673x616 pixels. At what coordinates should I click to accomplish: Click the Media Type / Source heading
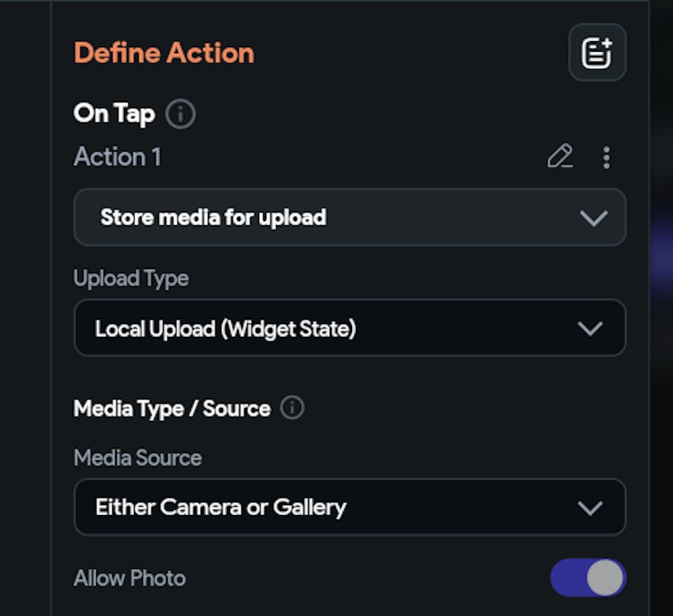(x=172, y=409)
